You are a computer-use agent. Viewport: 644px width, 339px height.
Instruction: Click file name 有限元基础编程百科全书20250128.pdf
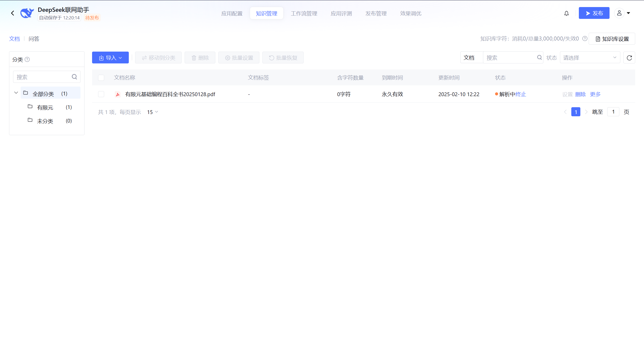(170, 94)
